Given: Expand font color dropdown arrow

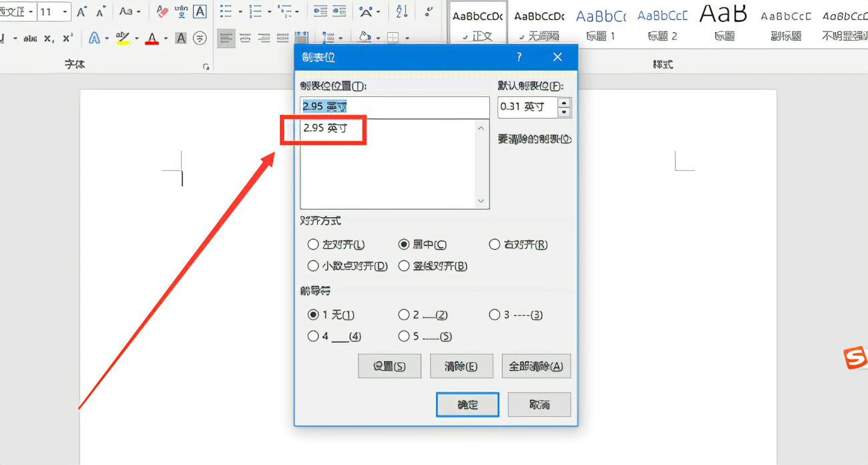Looking at the screenshot, I should (165, 38).
